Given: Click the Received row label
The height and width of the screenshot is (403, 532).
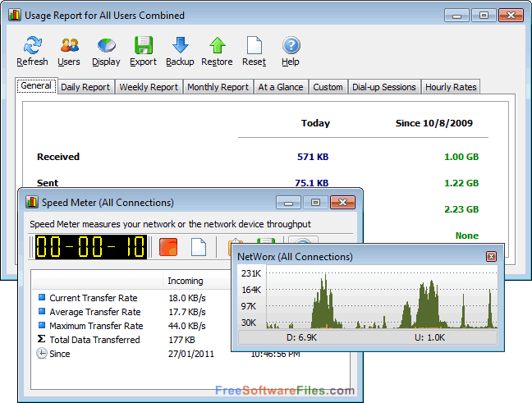Looking at the screenshot, I should pyautogui.click(x=58, y=157).
